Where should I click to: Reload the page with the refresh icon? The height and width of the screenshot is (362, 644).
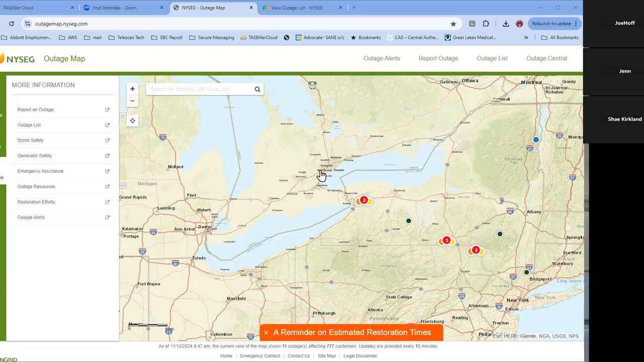pos(11,24)
